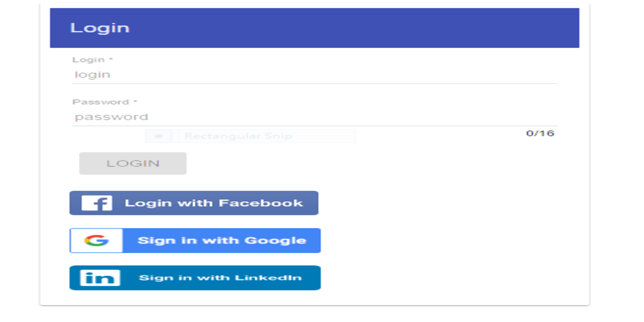Image resolution: width=644 pixels, height=322 pixels.
Task: Click the white "Login" header title
Action: [x=100, y=28]
